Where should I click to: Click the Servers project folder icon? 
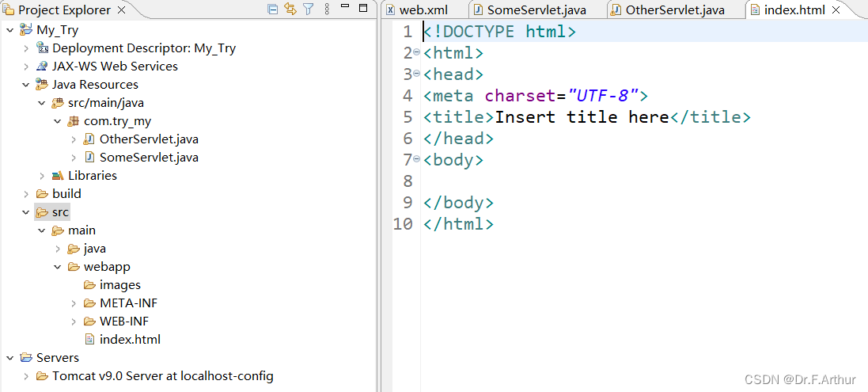(x=26, y=358)
